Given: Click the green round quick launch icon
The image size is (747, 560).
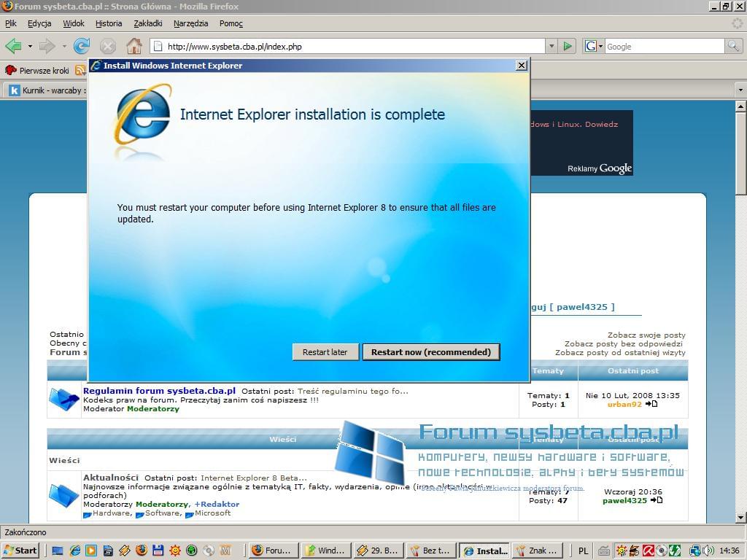Looking at the screenshot, I should [x=192, y=551].
